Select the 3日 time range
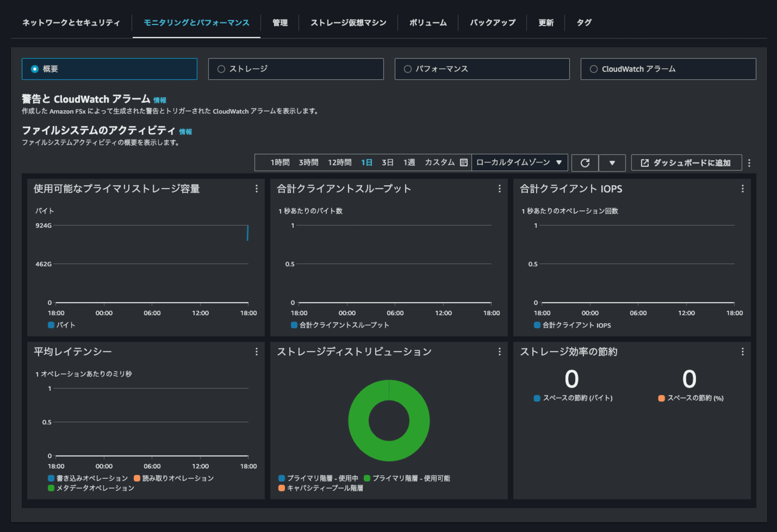The image size is (777, 532). pos(387,162)
